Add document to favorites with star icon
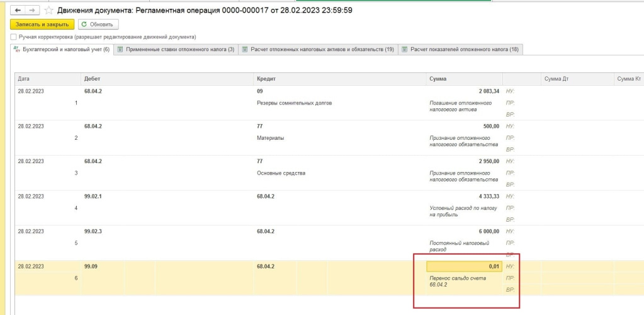Screen dimensions: 644x315 pos(48,10)
